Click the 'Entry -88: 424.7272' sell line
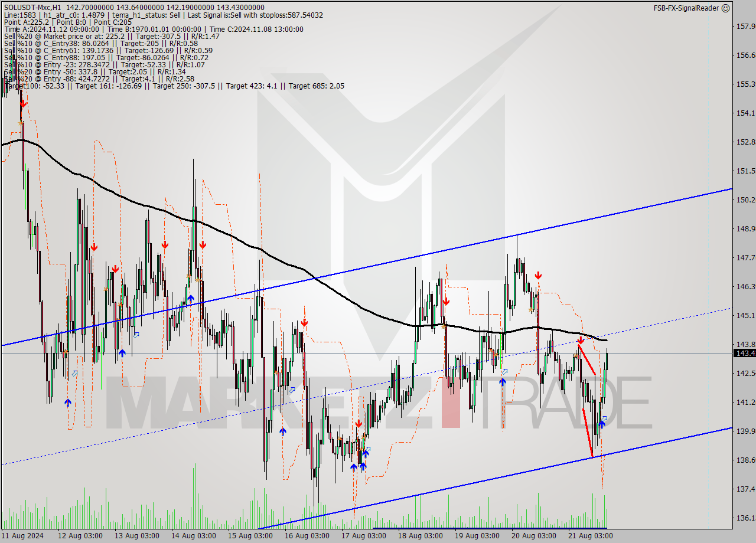 pyautogui.click(x=99, y=78)
